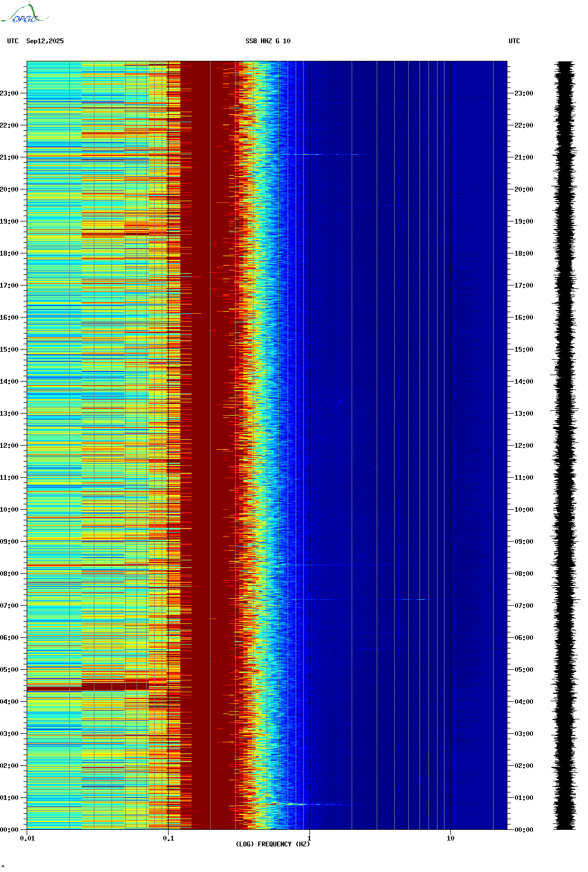Click the left axis 23:00 label
The image size is (588, 872).
9,93
